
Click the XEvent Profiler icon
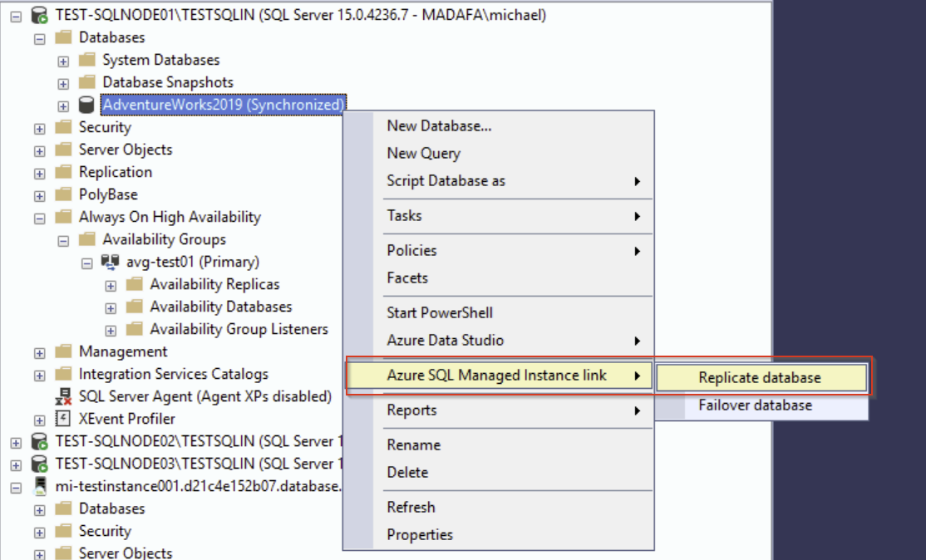coord(63,419)
